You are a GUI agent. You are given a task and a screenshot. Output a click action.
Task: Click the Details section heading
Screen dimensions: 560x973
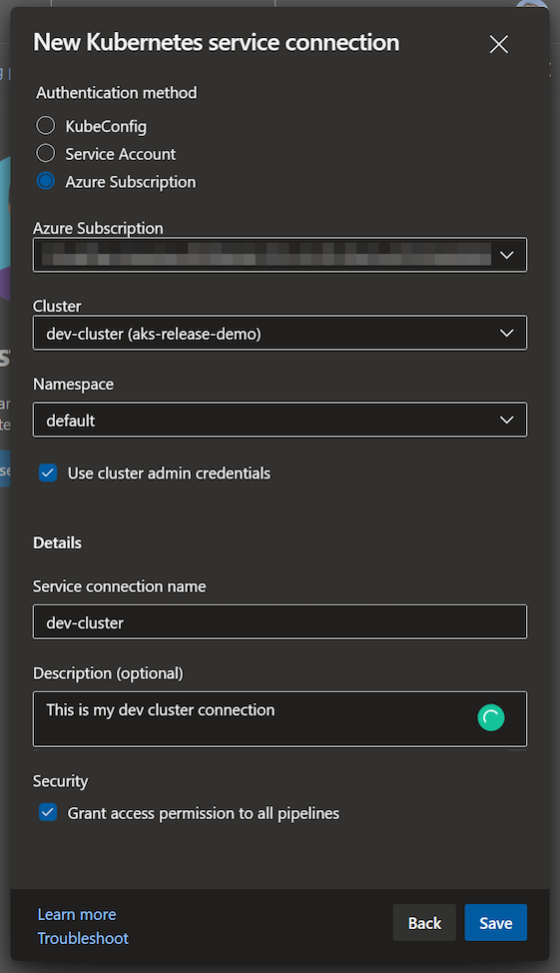[57, 543]
